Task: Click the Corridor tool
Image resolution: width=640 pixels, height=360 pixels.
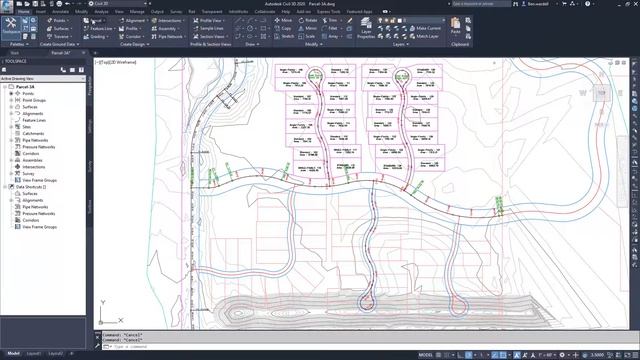Action: click(x=131, y=37)
